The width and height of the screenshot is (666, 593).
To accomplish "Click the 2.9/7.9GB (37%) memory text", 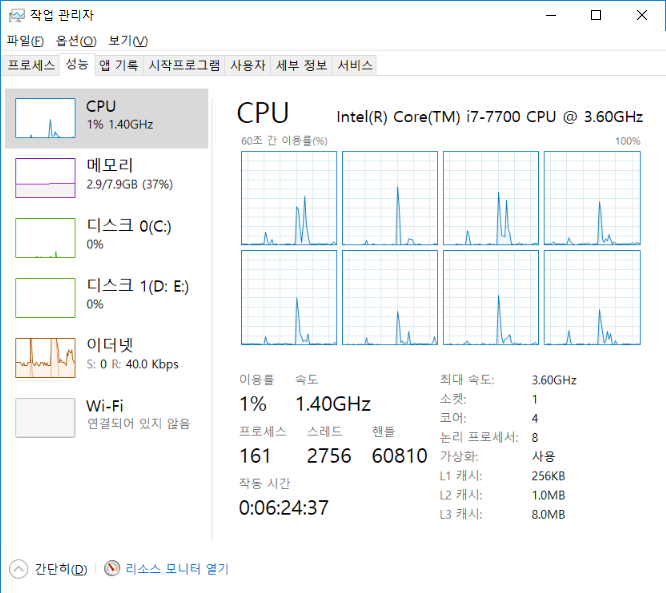I will pos(130,184).
